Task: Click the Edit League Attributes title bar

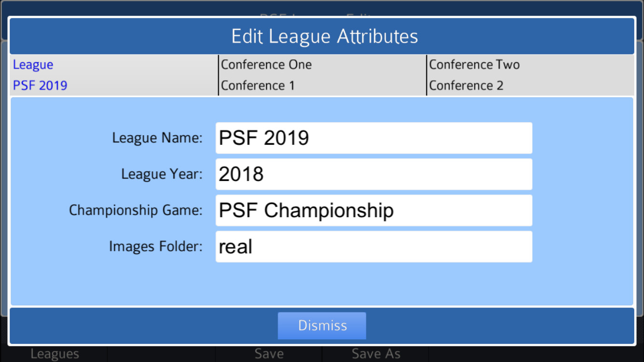Action: 322,35
